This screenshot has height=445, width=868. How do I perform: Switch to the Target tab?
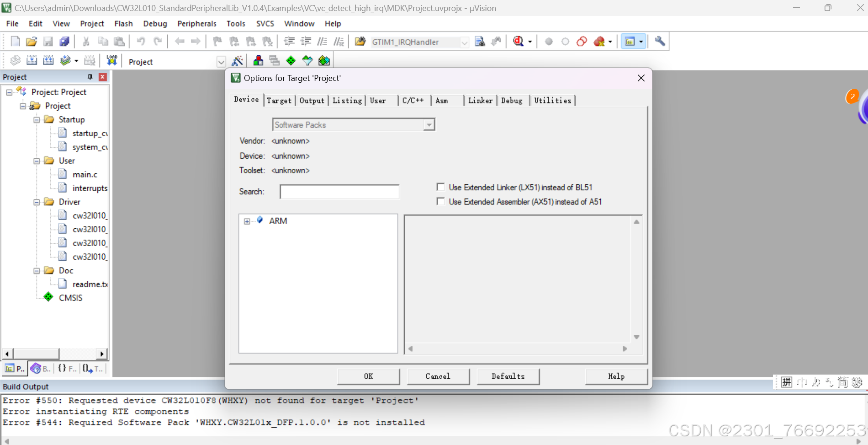(279, 101)
